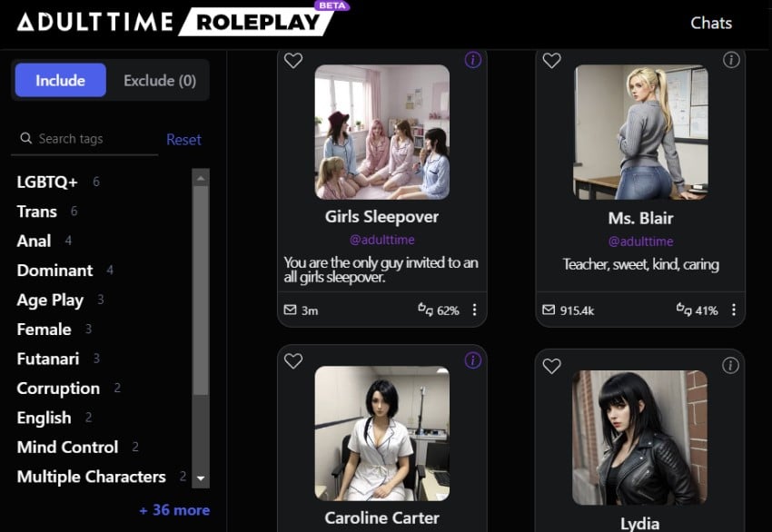Show info for Lydia card
The width and height of the screenshot is (772, 532).
[x=731, y=365]
